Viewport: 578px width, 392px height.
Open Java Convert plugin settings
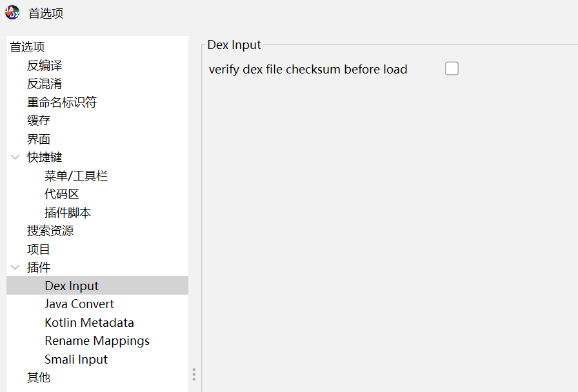[x=79, y=304]
